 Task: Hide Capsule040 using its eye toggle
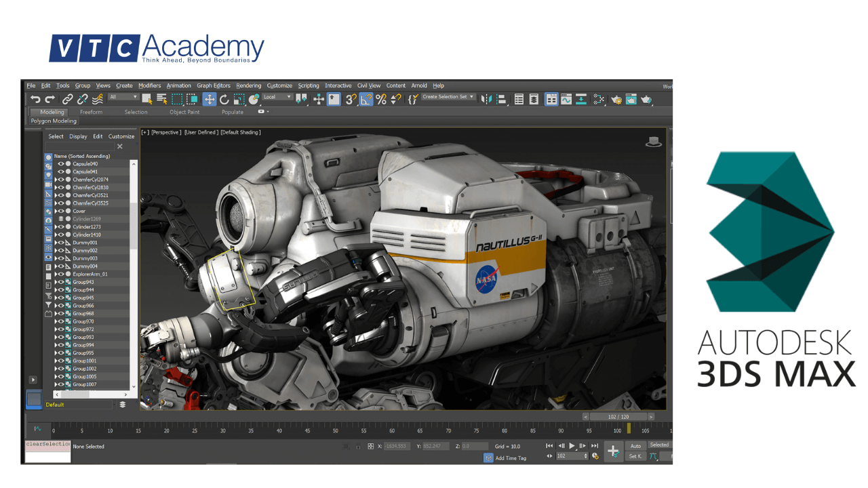61,163
